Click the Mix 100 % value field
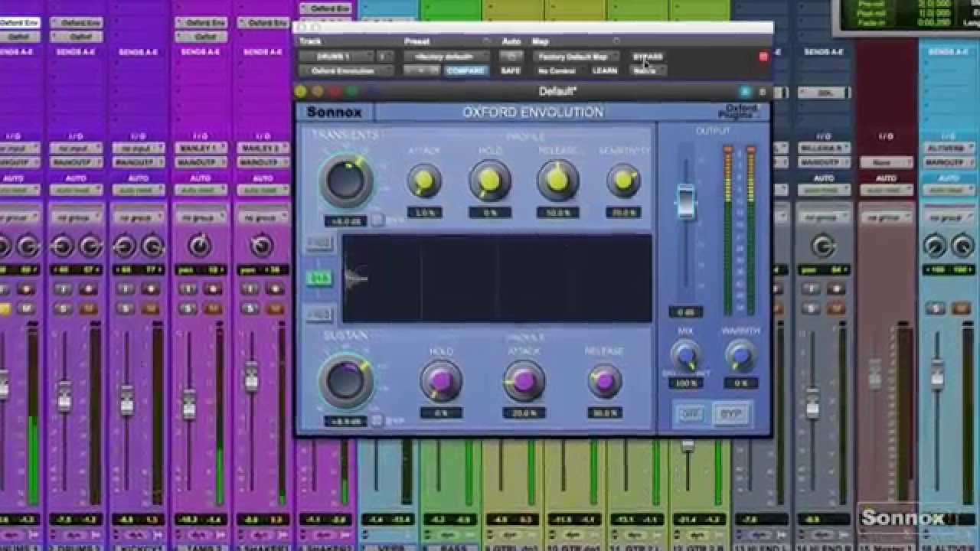Screen dimensions: 980x551 (x=685, y=383)
